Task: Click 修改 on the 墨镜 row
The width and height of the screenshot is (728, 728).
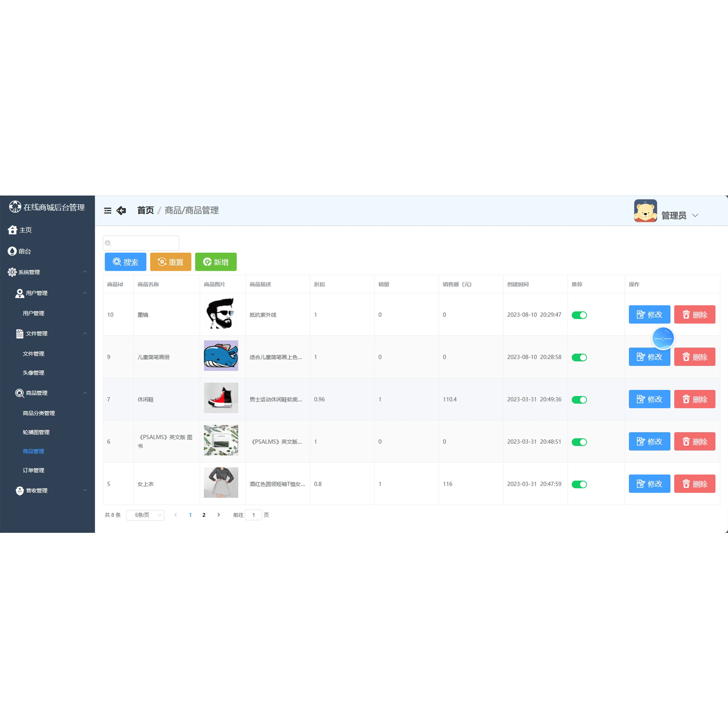Action: click(649, 315)
